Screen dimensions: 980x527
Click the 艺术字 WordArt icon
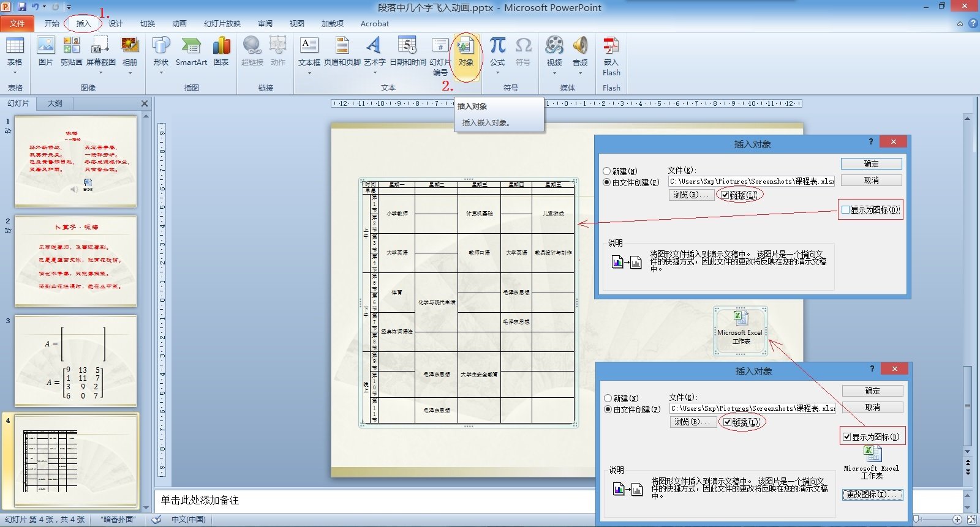click(x=374, y=45)
